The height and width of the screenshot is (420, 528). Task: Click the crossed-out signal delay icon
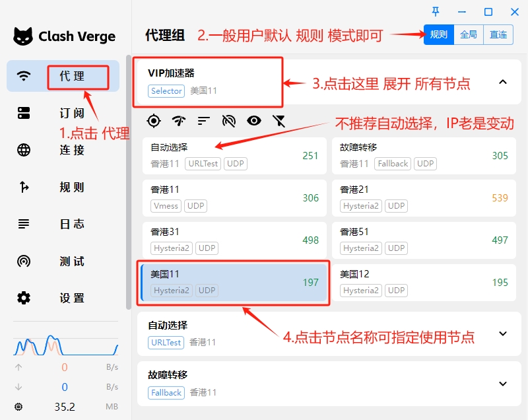click(x=229, y=121)
